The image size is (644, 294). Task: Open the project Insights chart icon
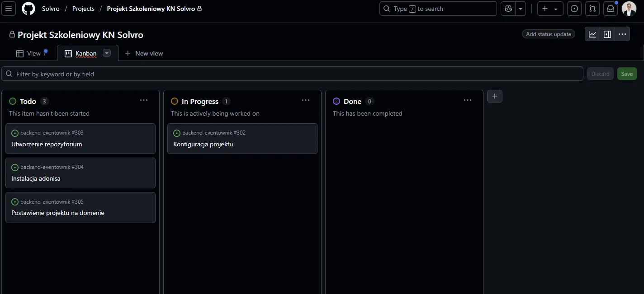[x=592, y=34]
